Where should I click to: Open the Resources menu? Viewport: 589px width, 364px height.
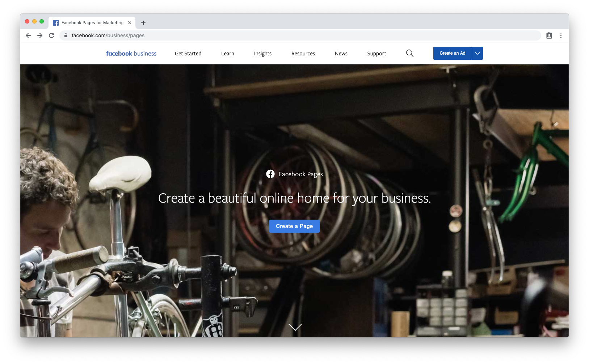coord(303,54)
